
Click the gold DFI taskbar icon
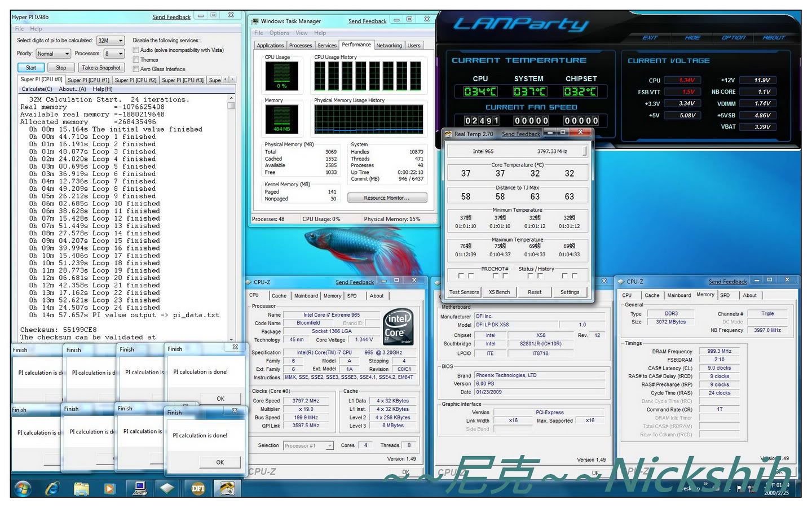pyautogui.click(x=198, y=488)
